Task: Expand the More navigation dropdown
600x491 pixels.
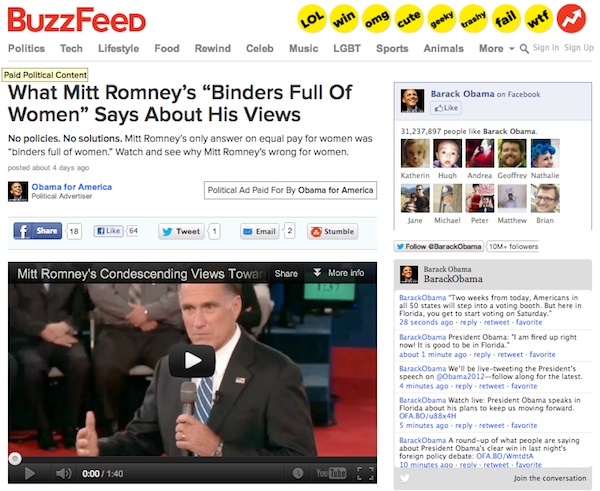Action: [x=497, y=49]
